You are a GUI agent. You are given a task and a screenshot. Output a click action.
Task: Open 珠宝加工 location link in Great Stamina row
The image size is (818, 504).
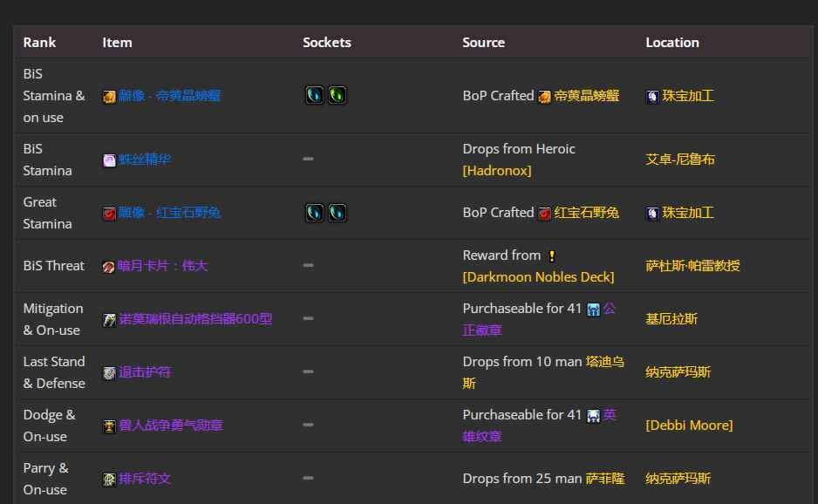(x=687, y=213)
